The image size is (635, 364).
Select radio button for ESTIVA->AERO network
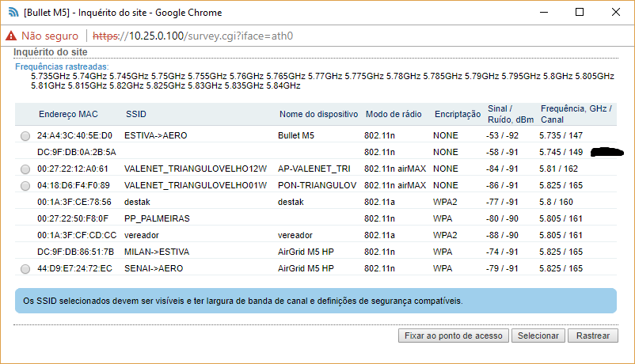[x=26, y=136]
